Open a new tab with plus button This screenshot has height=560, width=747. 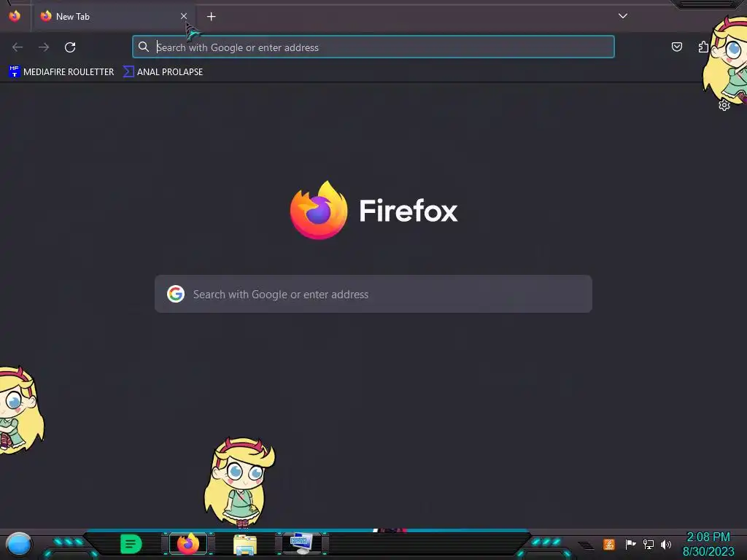(211, 17)
